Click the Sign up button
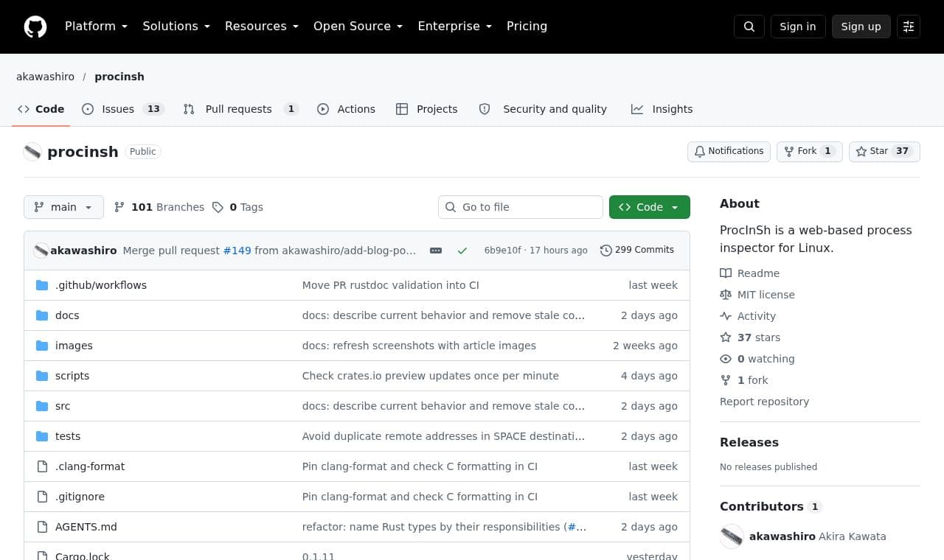Screen dimensions: 944x560 [x=861, y=27]
